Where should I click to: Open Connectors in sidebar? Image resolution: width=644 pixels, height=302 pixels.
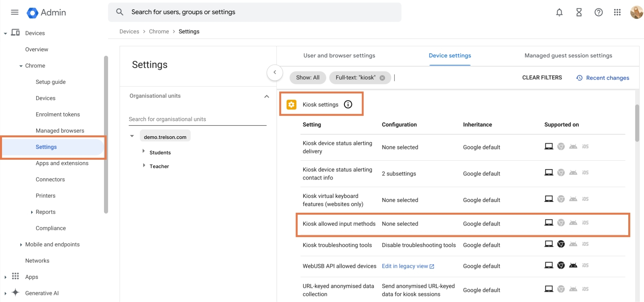(x=50, y=180)
